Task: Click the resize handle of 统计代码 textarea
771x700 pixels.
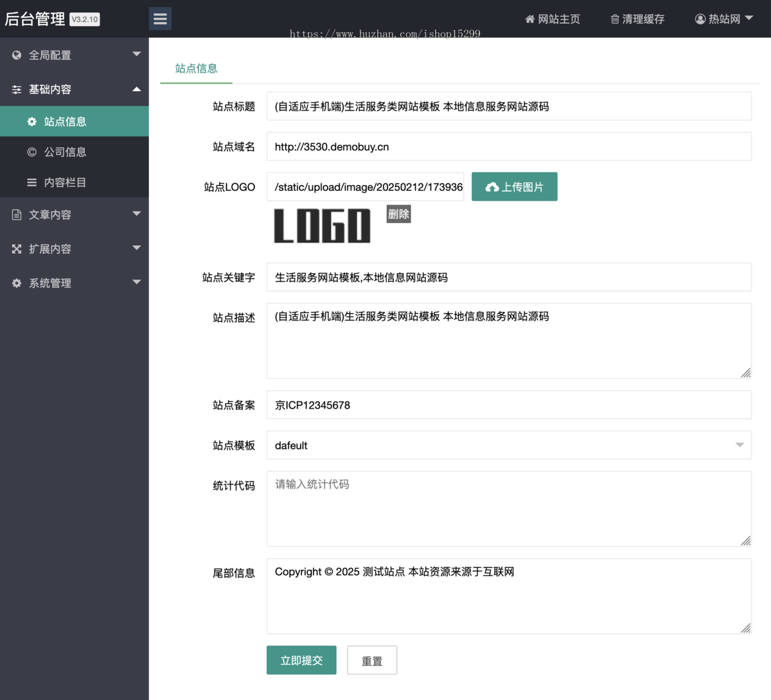Action: click(745, 541)
